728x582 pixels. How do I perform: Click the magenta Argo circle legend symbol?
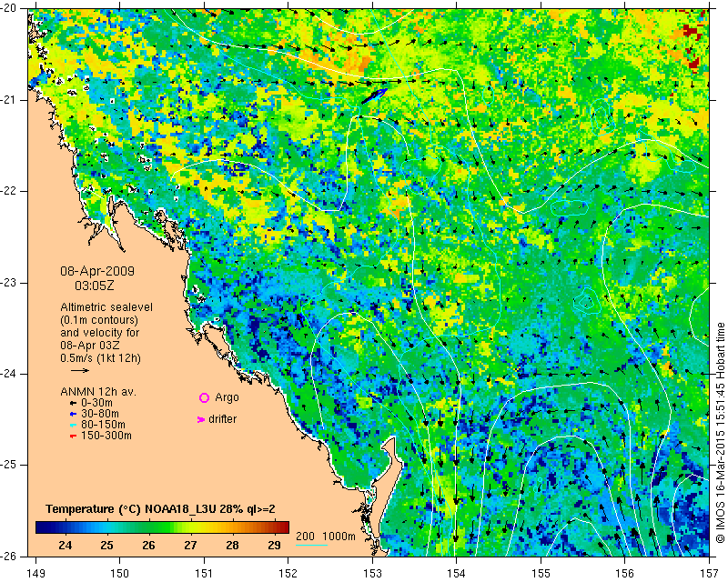point(204,397)
